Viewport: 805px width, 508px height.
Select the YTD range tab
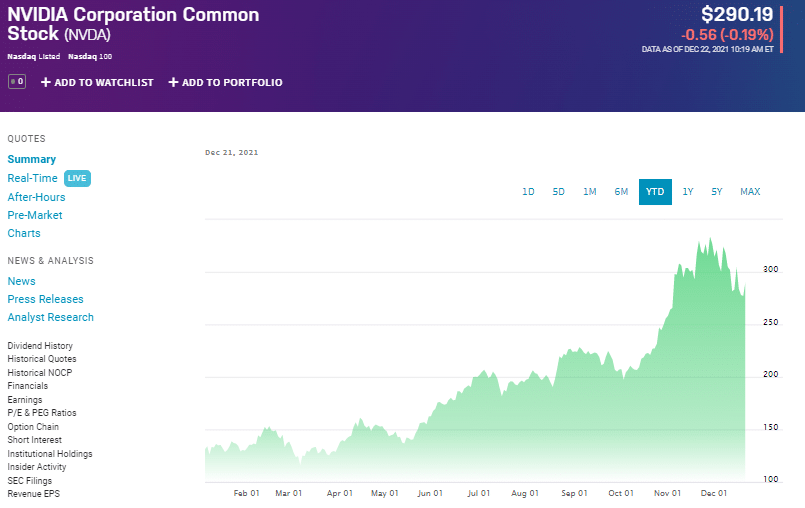655,192
